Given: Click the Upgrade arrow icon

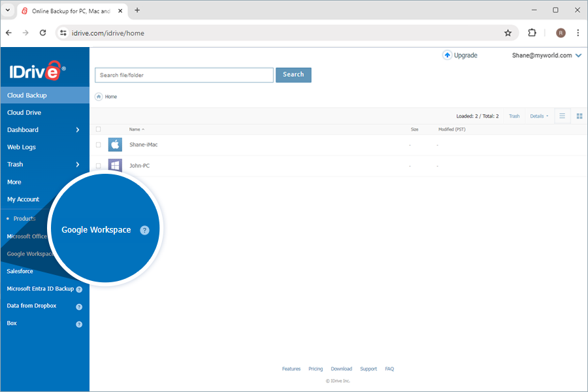Looking at the screenshot, I should [447, 55].
